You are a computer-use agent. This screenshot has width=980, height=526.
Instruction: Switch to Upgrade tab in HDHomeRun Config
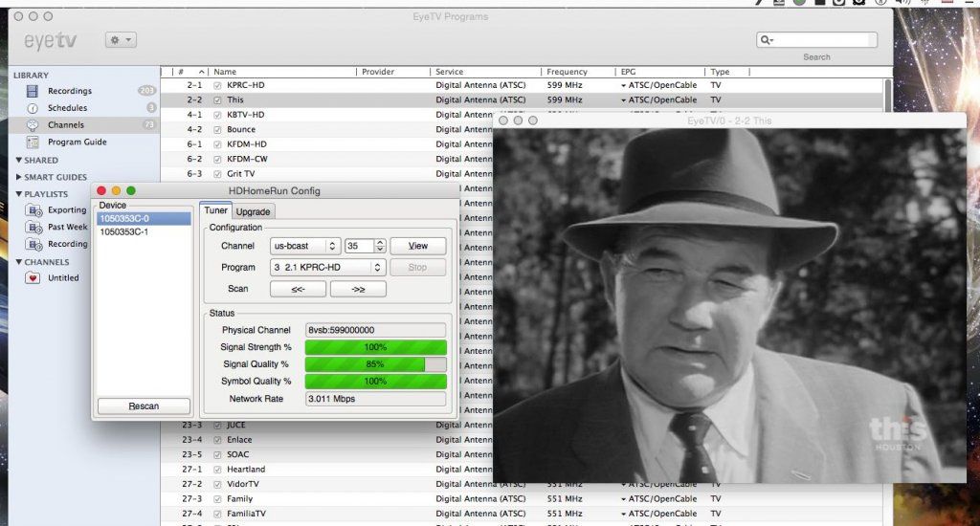click(x=253, y=211)
